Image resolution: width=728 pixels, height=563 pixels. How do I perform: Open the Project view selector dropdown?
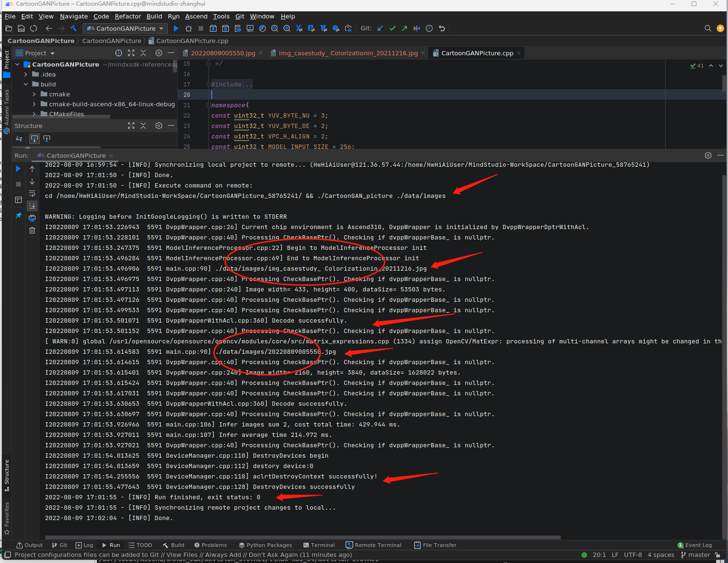(x=35, y=53)
